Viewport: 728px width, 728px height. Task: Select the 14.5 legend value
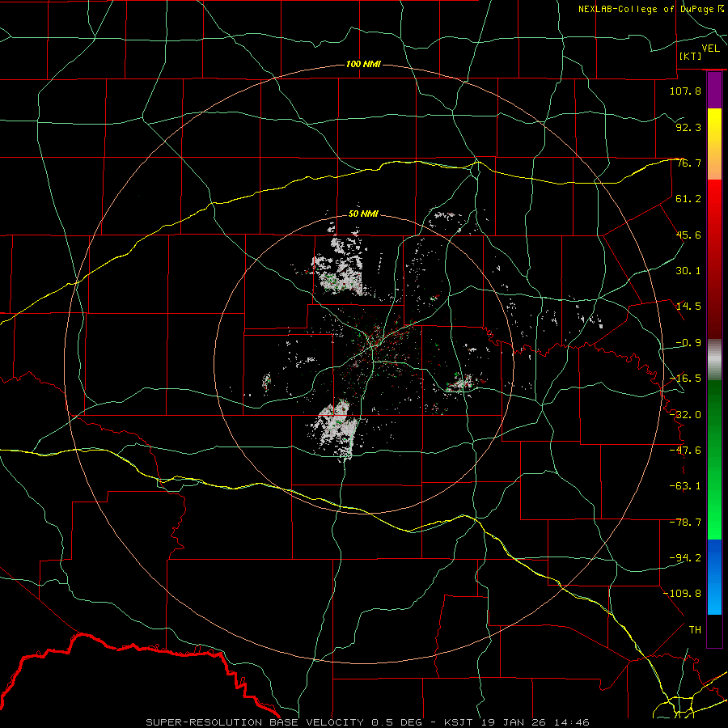688,307
